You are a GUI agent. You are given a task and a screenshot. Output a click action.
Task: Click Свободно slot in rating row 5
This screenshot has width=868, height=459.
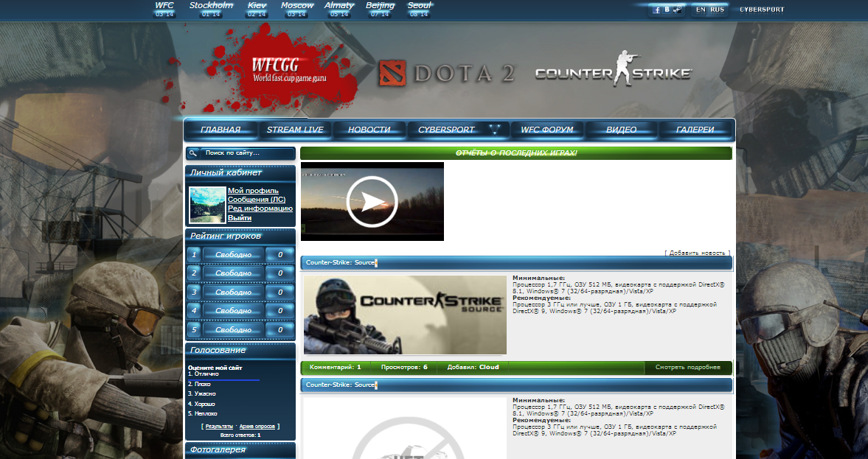(x=233, y=329)
